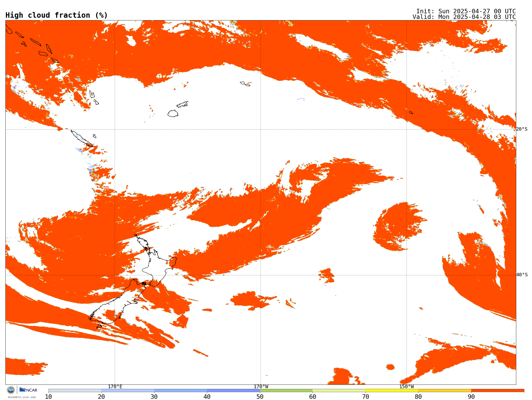Click the Vanua Levu (Fiji) island outline
The image size is (532, 400).
click(183, 104)
